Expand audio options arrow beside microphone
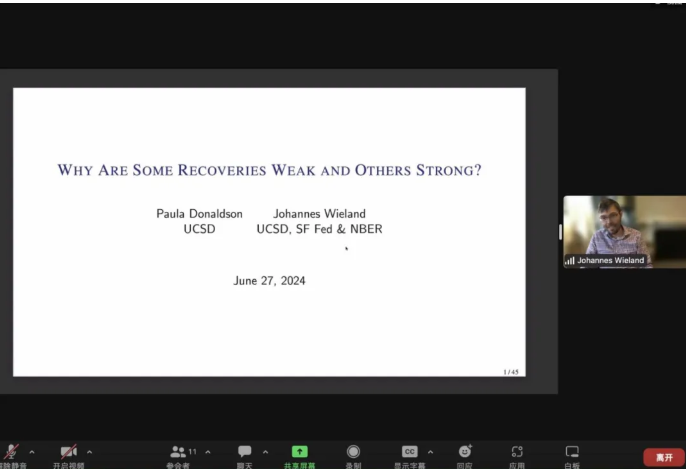The image size is (686, 469). pyautogui.click(x=32, y=452)
